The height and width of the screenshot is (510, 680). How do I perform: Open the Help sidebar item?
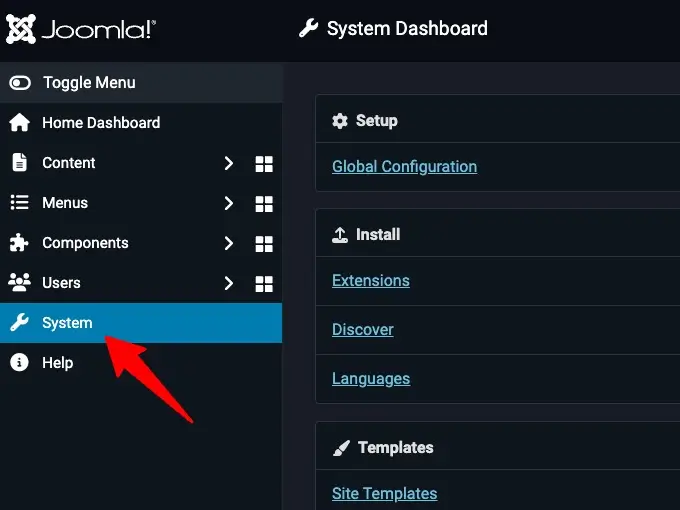click(141, 363)
